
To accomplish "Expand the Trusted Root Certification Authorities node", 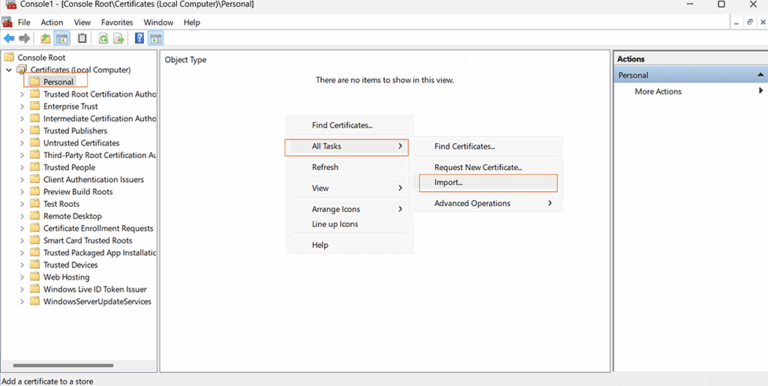I will [x=22, y=94].
